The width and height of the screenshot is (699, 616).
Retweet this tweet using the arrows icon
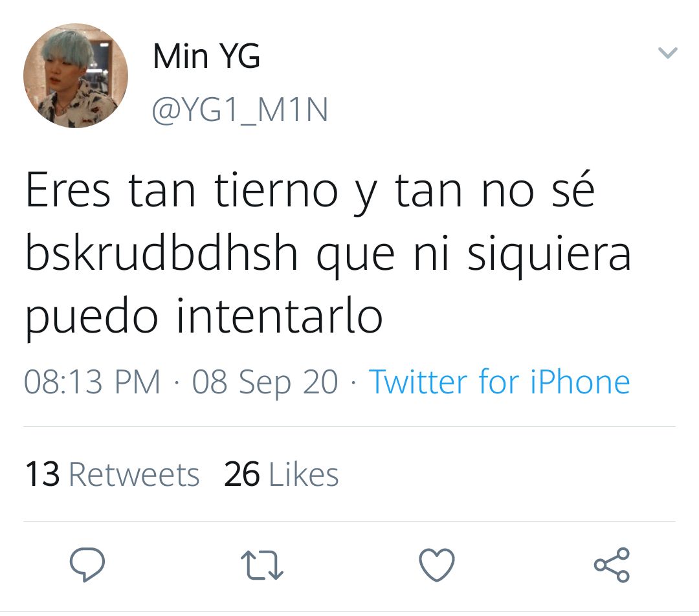(x=261, y=565)
